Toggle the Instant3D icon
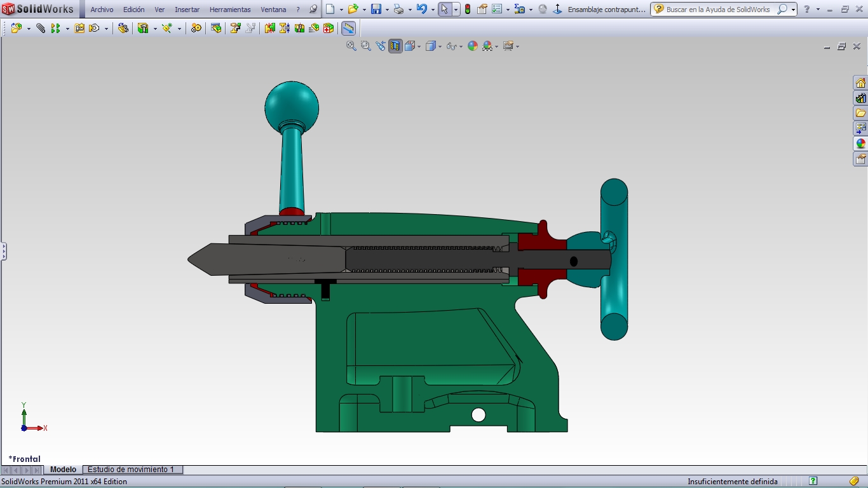 (348, 29)
